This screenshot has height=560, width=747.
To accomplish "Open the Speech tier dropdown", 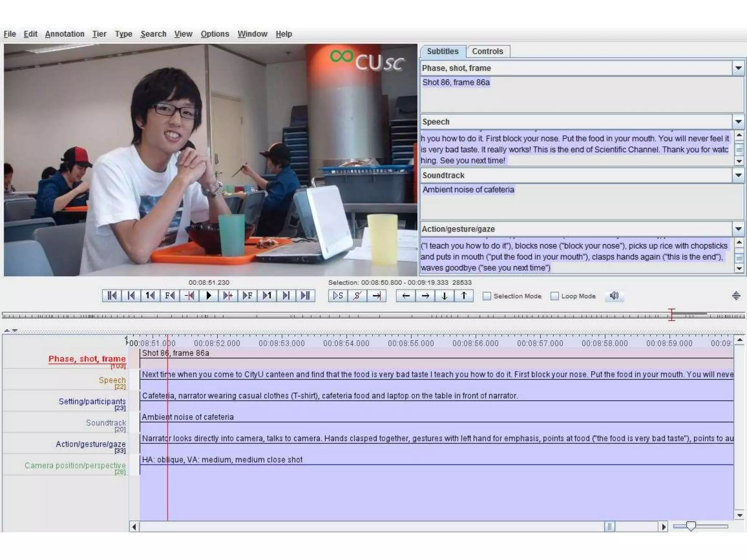I will (x=738, y=122).
